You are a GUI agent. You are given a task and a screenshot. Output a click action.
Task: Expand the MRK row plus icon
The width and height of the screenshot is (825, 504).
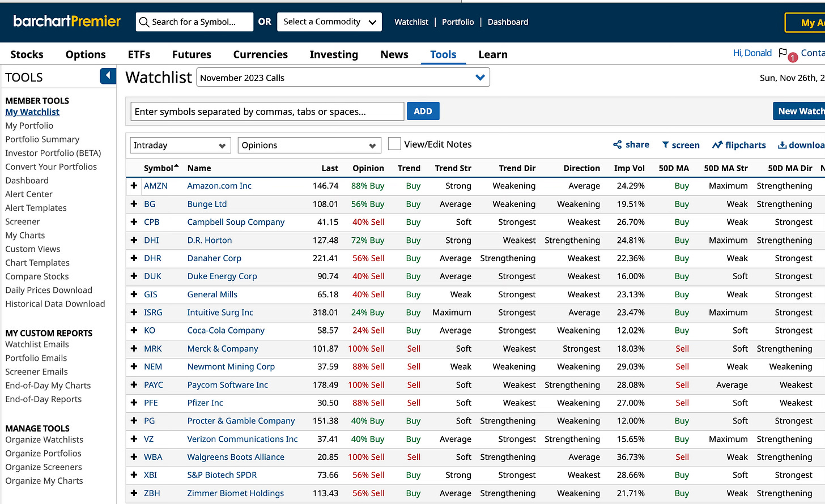pyautogui.click(x=134, y=348)
